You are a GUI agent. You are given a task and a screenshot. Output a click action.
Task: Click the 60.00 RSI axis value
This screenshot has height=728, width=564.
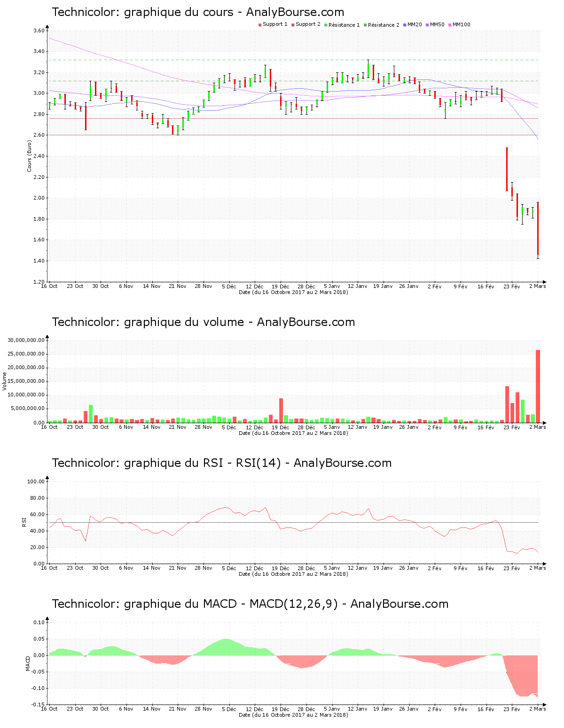tap(38, 514)
